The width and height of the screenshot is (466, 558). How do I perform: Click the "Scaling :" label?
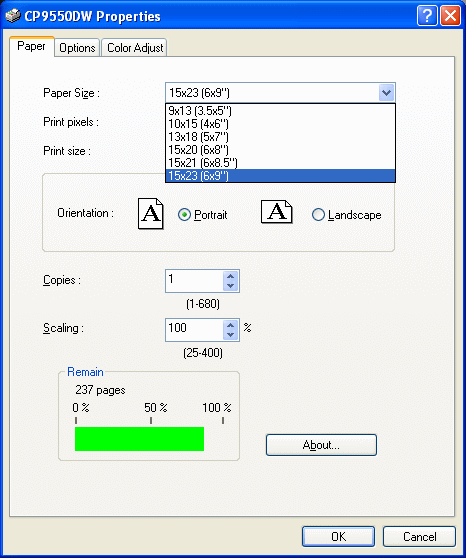click(63, 328)
